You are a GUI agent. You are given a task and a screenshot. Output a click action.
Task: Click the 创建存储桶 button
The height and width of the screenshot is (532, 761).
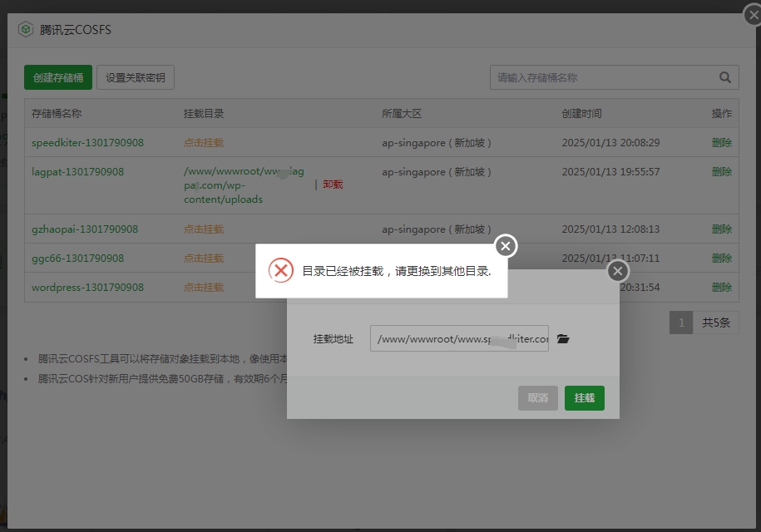58,77
